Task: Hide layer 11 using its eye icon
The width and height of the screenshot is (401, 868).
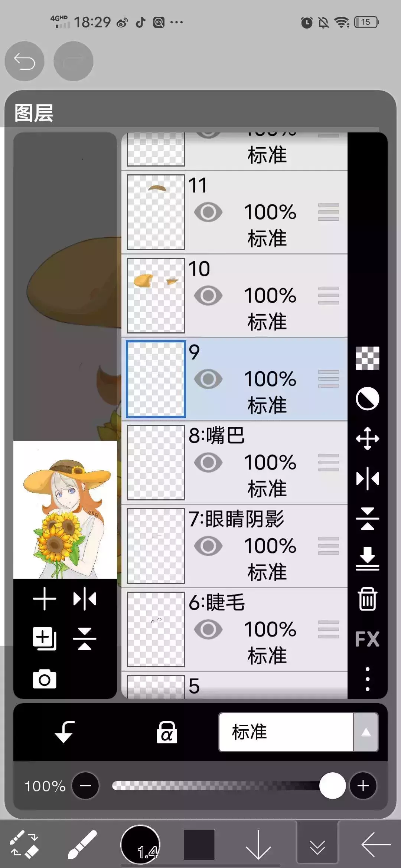Action: [x=208, y=212]
